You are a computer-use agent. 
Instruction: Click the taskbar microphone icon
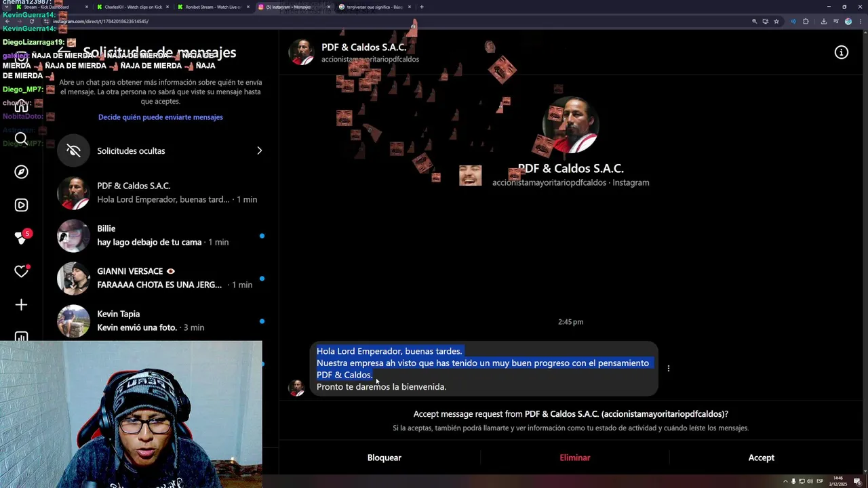pyautogui.click(x=793, y=481)
